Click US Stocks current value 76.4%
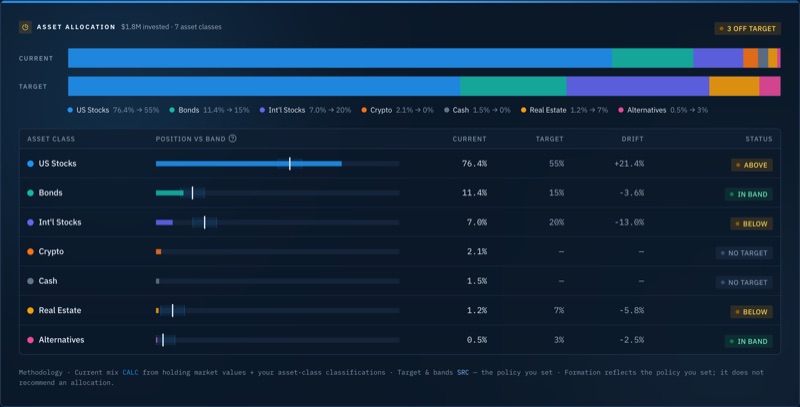Viewport: 800px width, 407px height. pos(474,164)
